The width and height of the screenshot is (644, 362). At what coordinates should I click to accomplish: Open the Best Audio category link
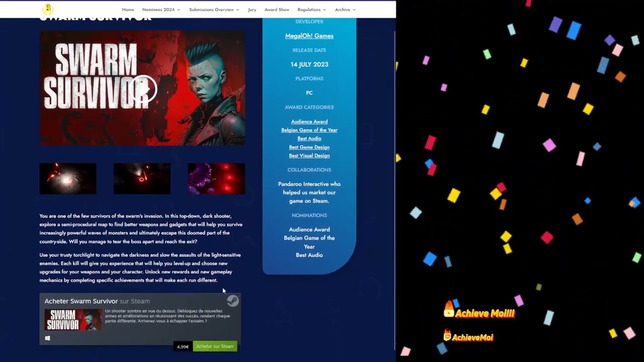pyautogui.click(x=309, y=139)
